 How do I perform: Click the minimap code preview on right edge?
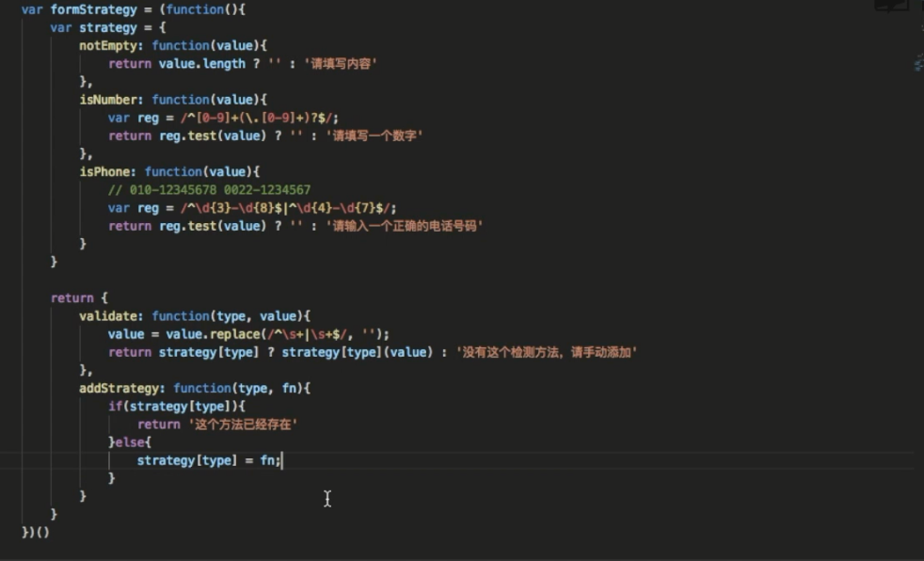pyautogui.click(x=917, y=62)
